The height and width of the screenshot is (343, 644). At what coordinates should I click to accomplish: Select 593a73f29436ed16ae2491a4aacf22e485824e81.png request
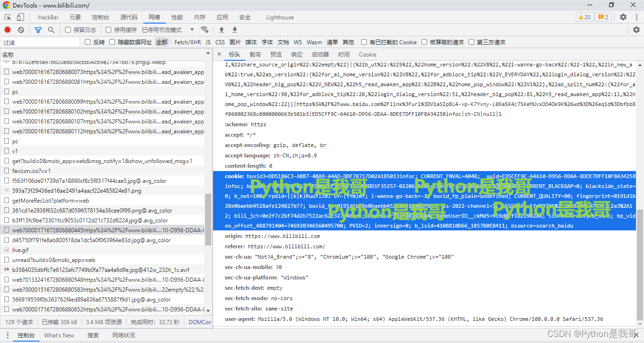103,191
